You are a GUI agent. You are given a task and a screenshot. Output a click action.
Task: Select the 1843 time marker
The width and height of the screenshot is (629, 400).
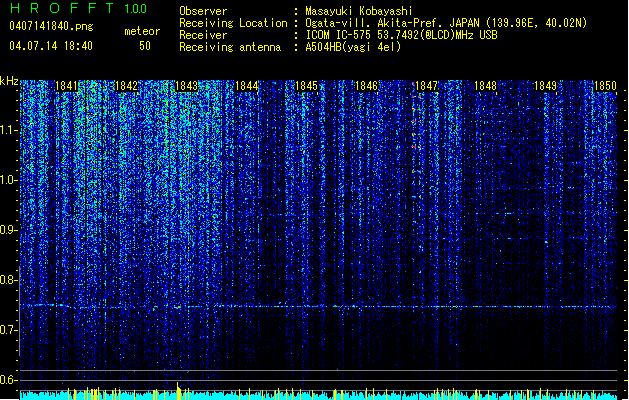coord(186,86)
